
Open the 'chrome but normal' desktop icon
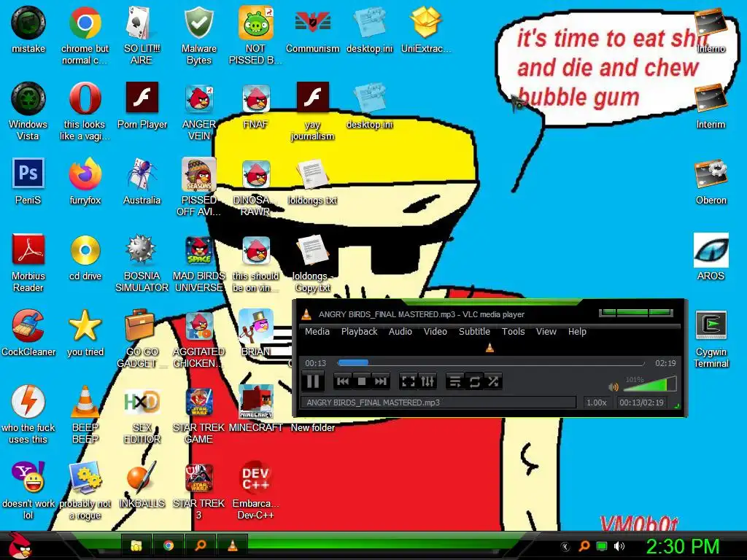(85, 36)
